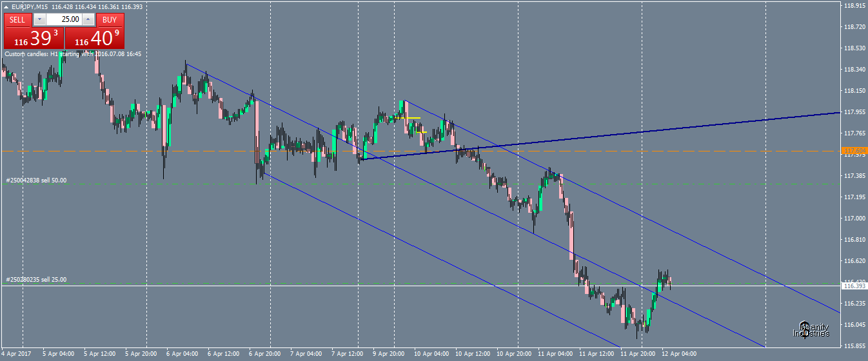Viewport: 868px width, 361px height.
Task: Click the 118.915 price scale label
Action: point(854,6)
